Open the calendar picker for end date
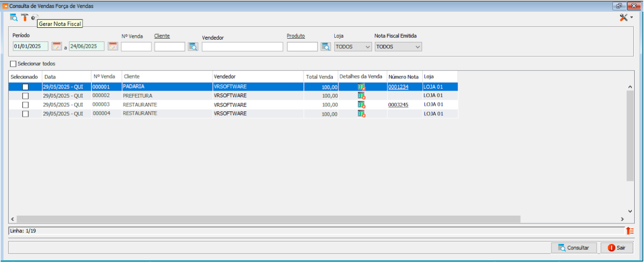This screenshot has width=644, height=262. (x=113, y=46)
